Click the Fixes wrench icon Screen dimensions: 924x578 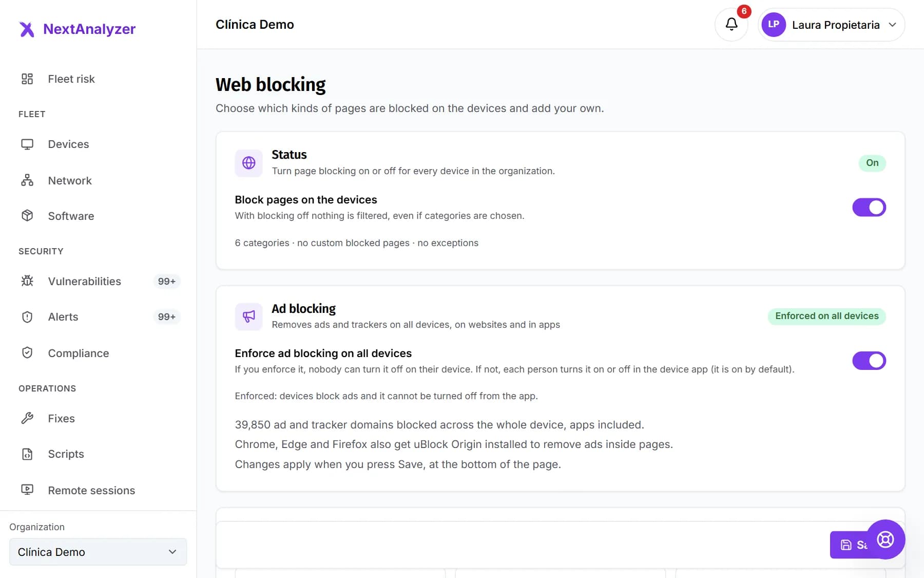click(27, 418)
